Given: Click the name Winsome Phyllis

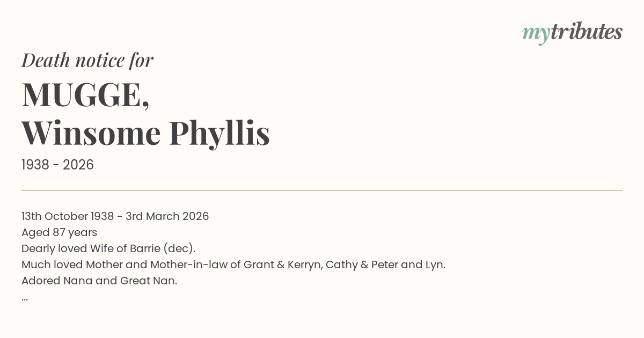Looking at the screenshot, I should pos(145,133).
